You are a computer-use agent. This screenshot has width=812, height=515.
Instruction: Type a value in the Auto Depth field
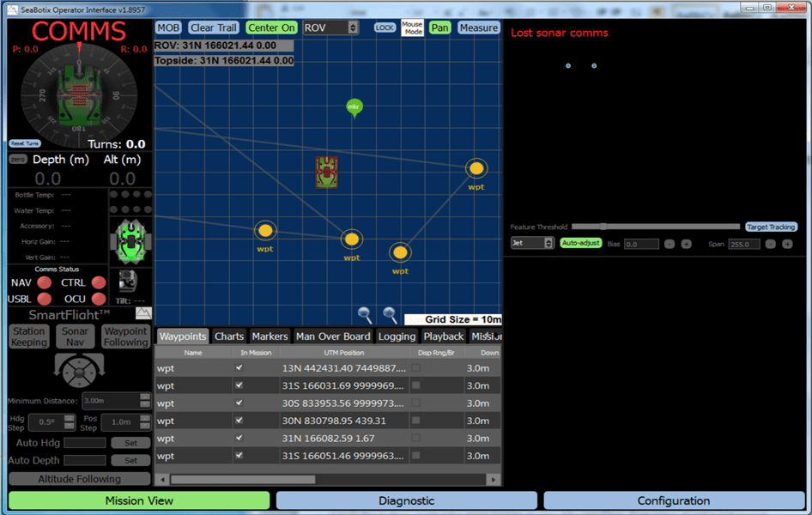click(x=86, y=460)
